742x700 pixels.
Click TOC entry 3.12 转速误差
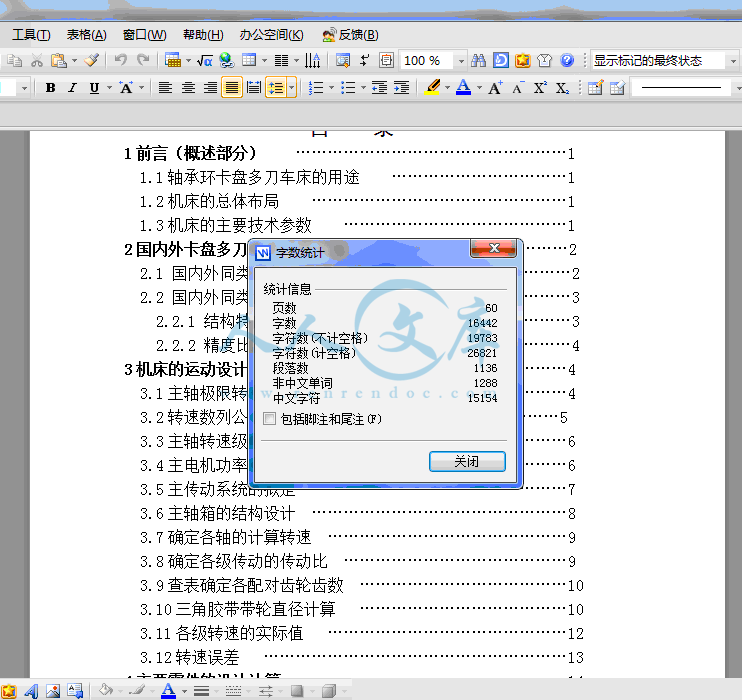[190, 657]
